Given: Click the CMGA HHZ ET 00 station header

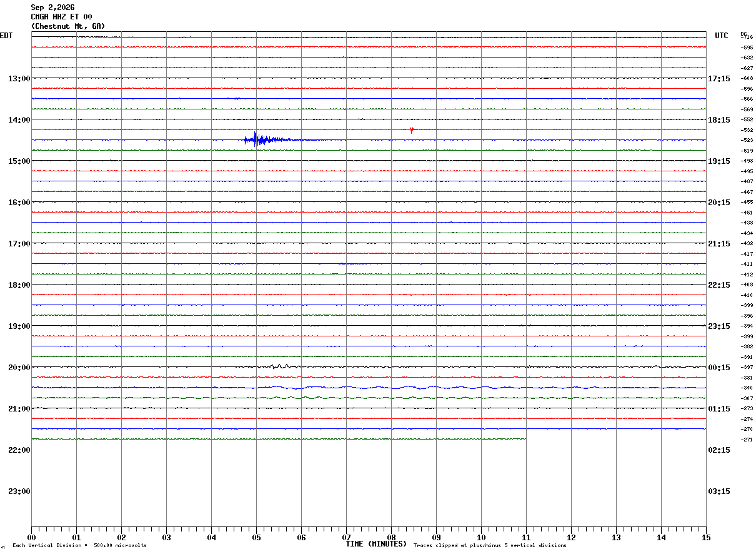Looking at the screenshot, I should (61, 17).
